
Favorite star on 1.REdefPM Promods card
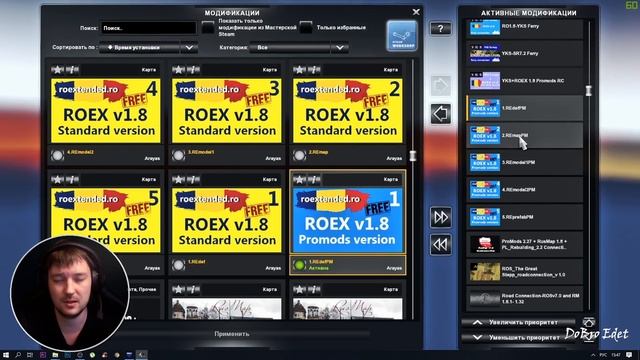pos(299,179)
